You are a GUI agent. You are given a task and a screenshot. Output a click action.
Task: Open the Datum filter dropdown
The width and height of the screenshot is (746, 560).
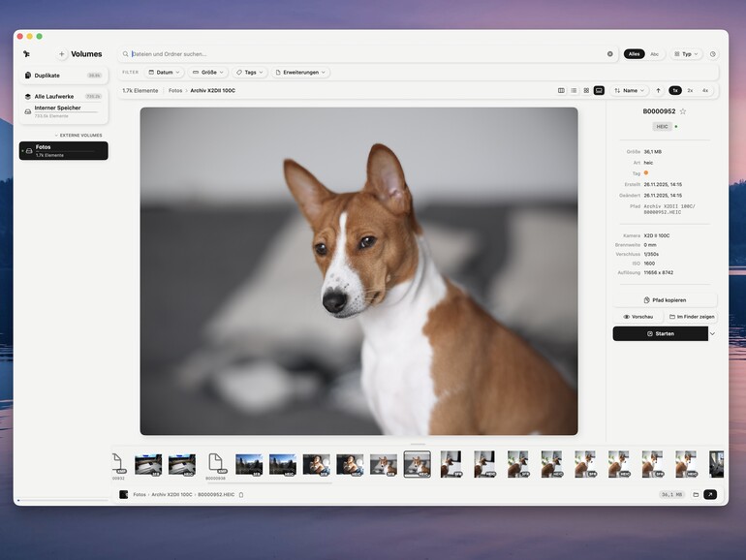164,73
